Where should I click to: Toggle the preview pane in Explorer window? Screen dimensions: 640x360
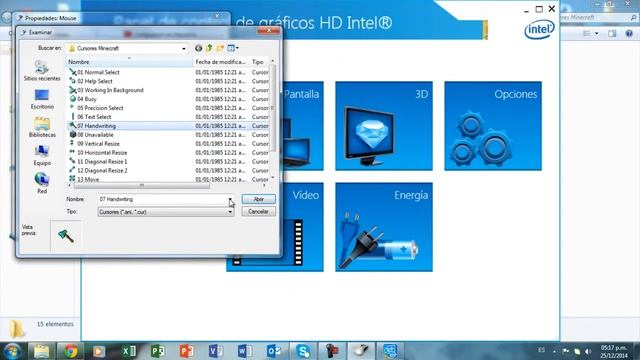(612, 33)
